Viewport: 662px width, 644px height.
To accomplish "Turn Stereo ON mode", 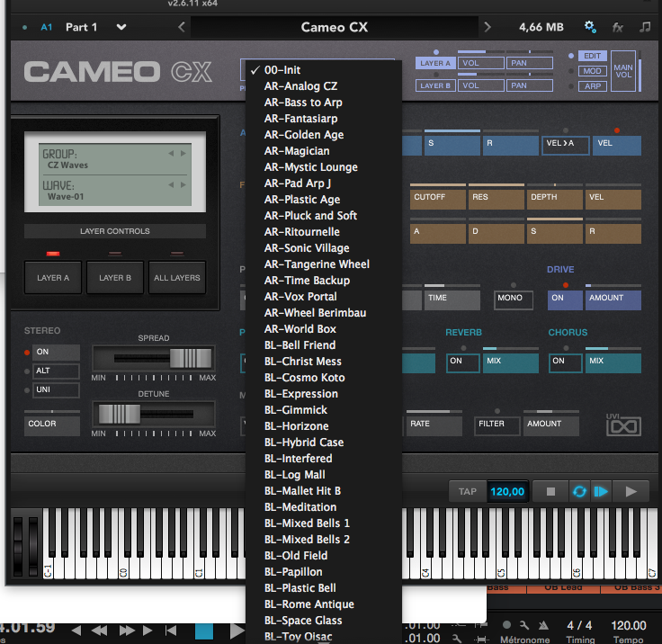I will tap(56, 352).
